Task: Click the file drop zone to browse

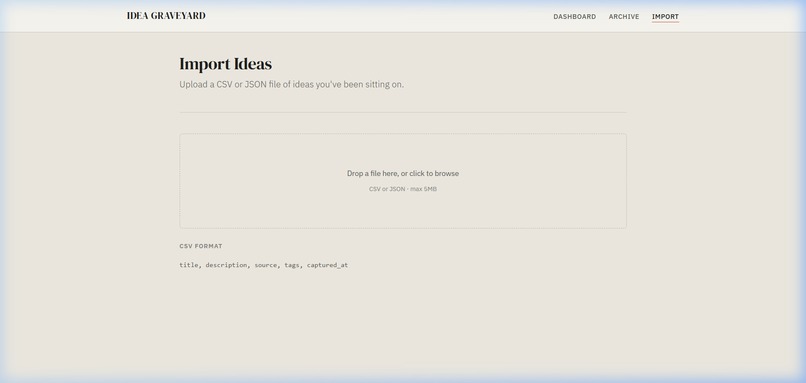Action: pos(403,181)
